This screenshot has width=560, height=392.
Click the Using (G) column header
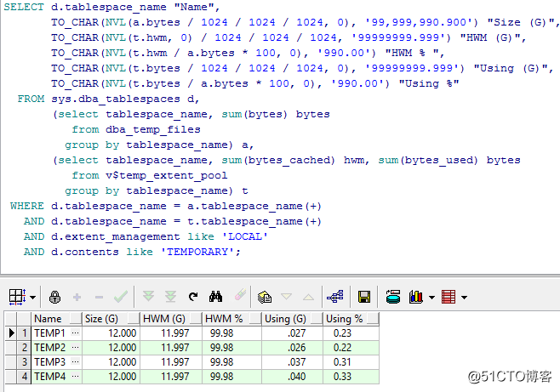[x=292, y=319]
